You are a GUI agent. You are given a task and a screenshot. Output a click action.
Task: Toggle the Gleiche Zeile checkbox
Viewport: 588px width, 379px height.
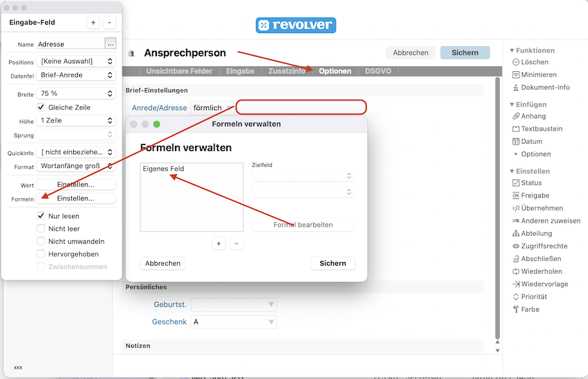(x=41, y=107)
